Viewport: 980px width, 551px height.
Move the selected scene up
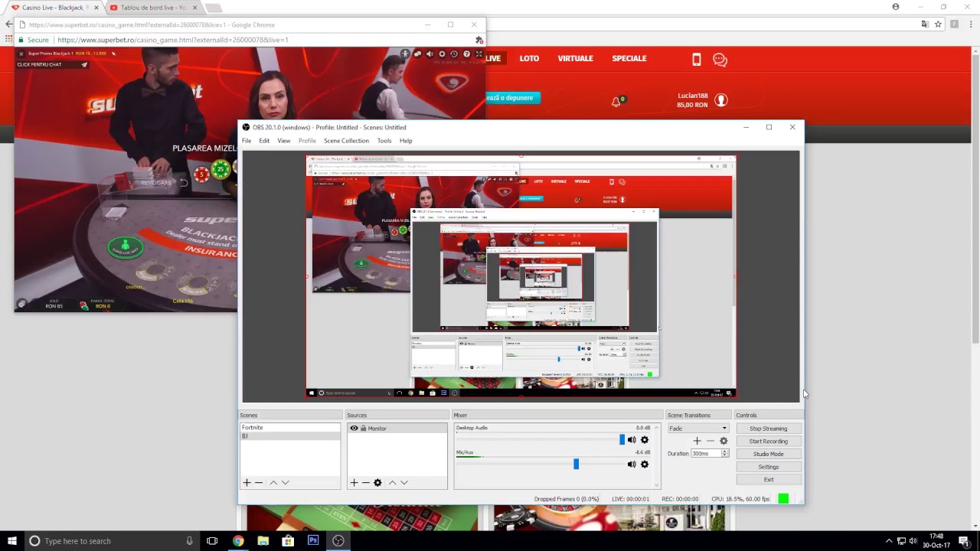coord(273,482)
